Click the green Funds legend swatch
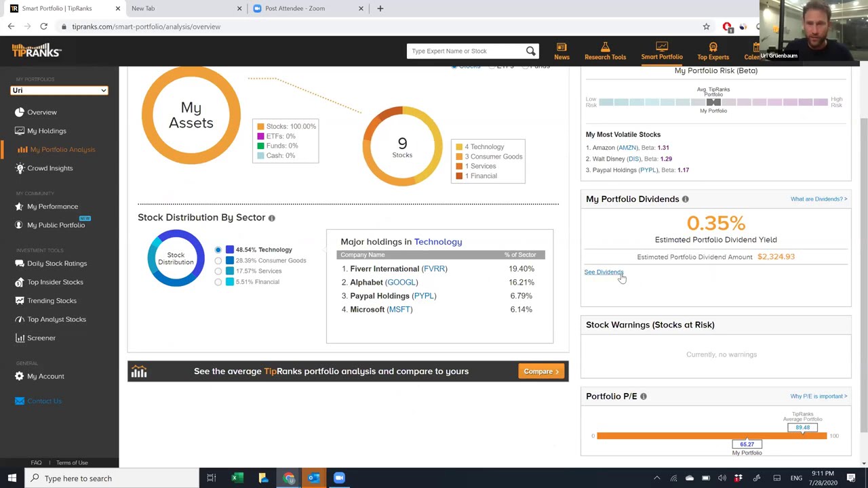Viewport: 868px width, 488px height. point(260,146)
